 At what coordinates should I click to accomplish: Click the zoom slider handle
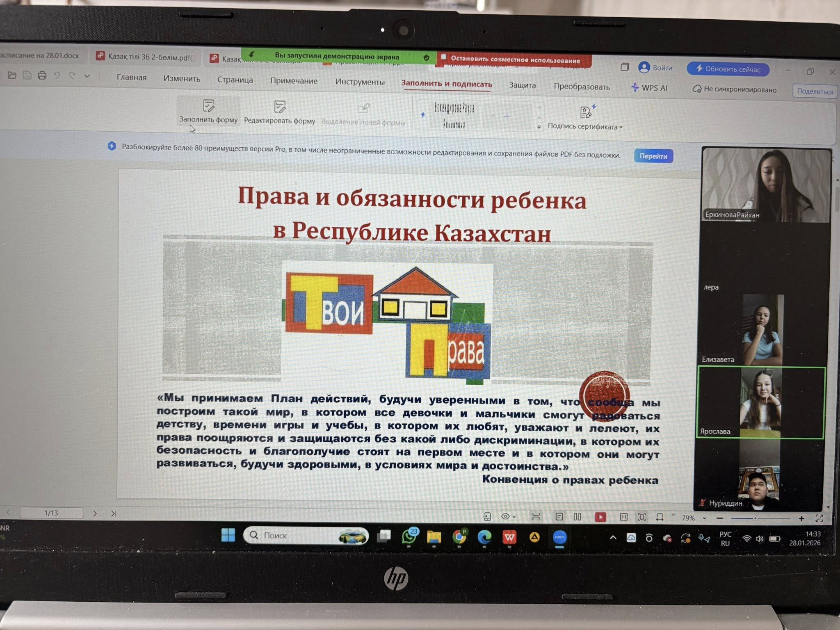point(755,518)
